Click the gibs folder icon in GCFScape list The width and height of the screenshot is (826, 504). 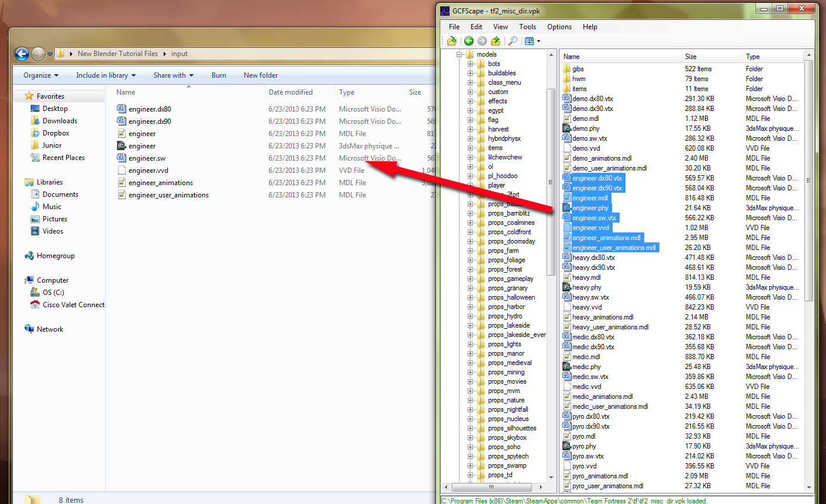point(566,69)
